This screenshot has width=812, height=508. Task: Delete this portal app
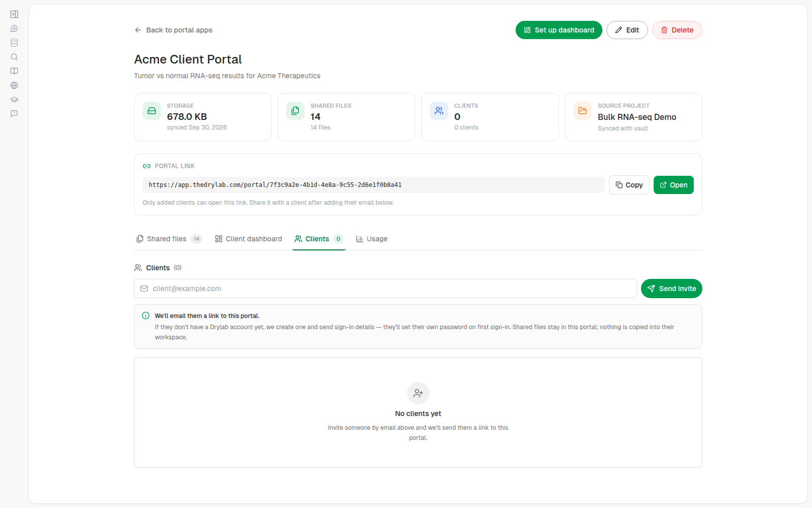677,30
